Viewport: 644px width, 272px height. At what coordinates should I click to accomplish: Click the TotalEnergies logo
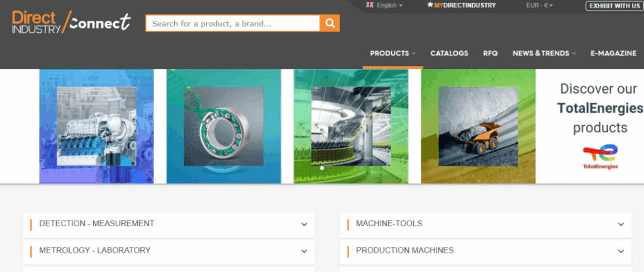[x=600, y=156]
